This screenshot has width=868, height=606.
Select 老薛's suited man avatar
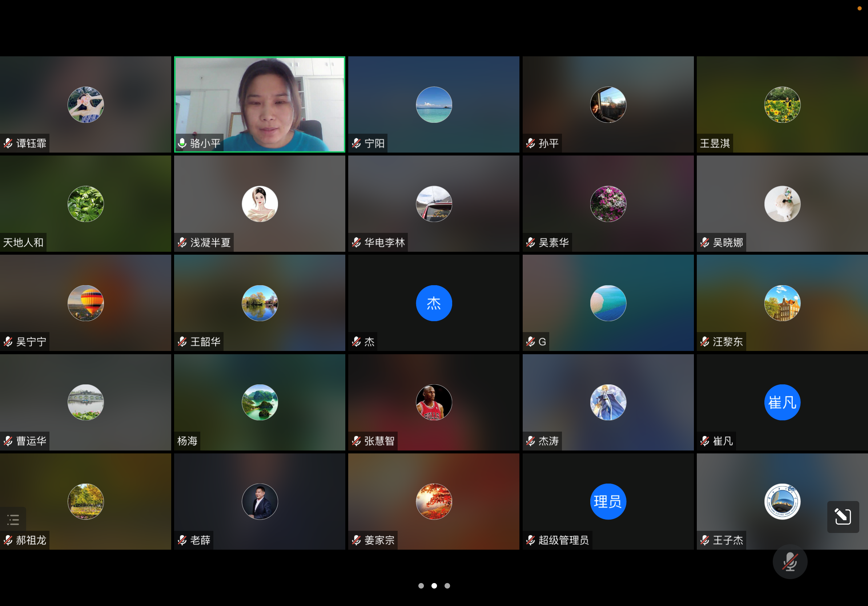[x=259, y=501]
